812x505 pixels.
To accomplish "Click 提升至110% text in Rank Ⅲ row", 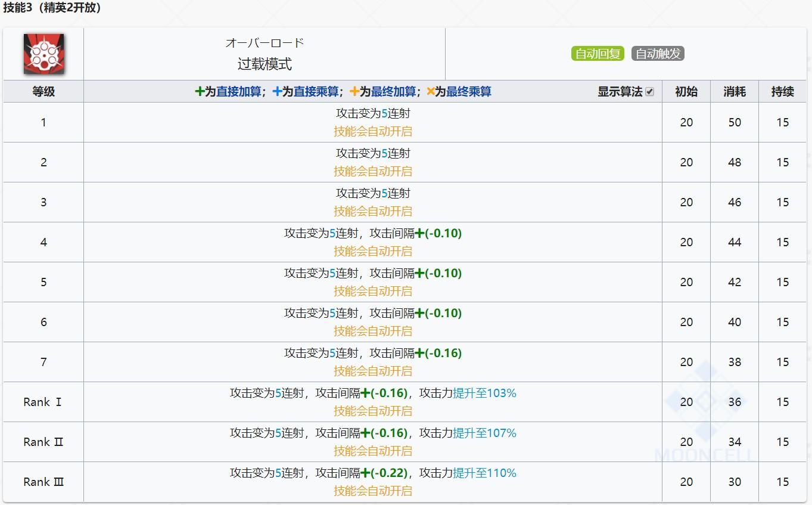I will coord(484,473).
